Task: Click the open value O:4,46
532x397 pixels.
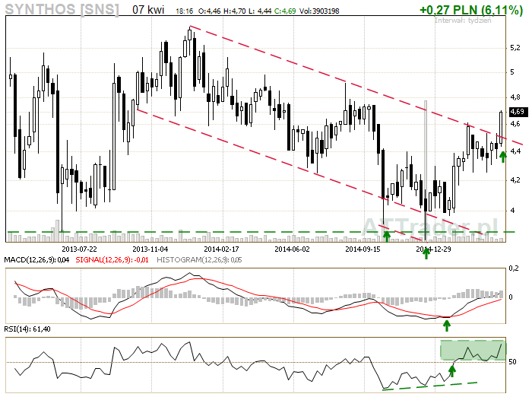Action: pyautogui.click(x=209, y=11)
